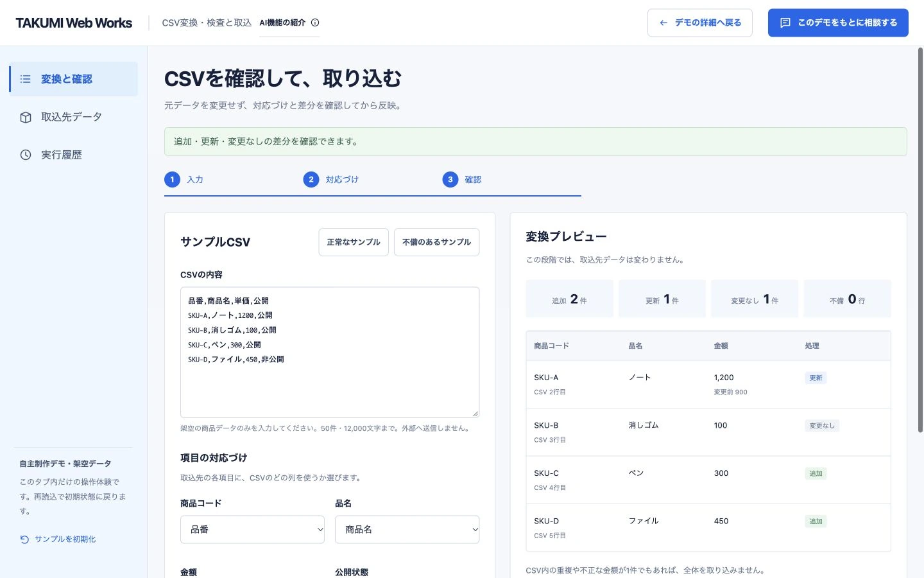Screen dimensions: 924x578
Task: Load the 正常なサンプル CSV
Action: 354,242
